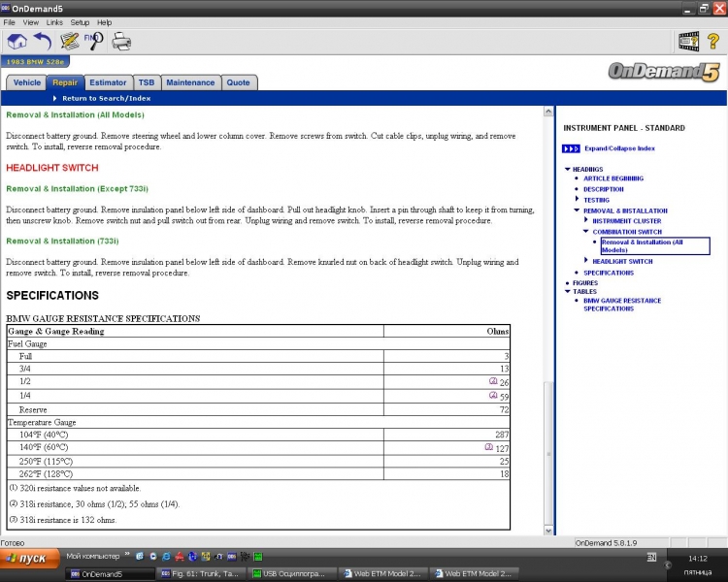Viewport: 728px width, 582px height.
Task: Click the Back arrow icon
Action: click(x=43, y=42)
